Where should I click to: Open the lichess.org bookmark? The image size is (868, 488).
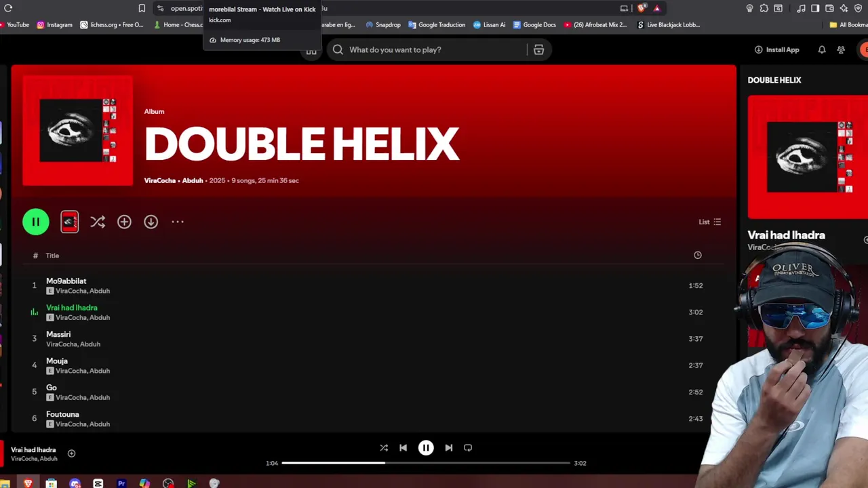click(112, 24)
